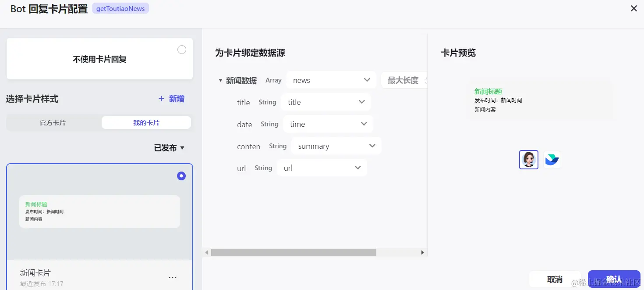Click the 取消 cancel button

point(555,279)
